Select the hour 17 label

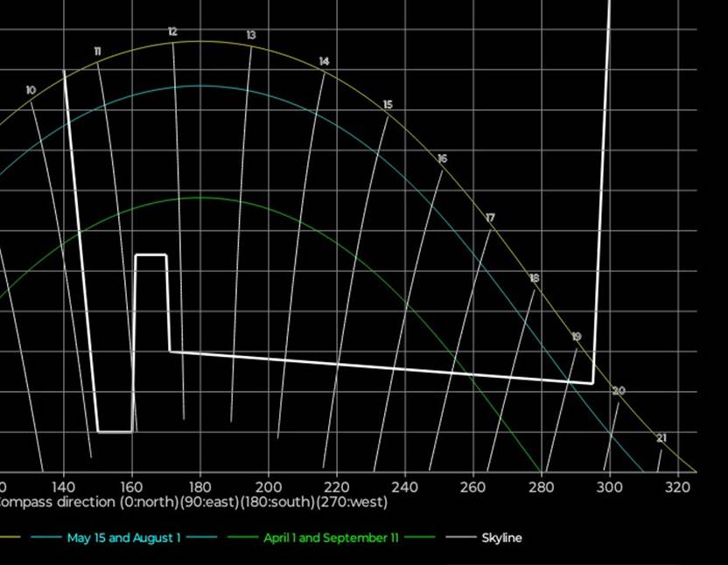[x=490, y=218]
